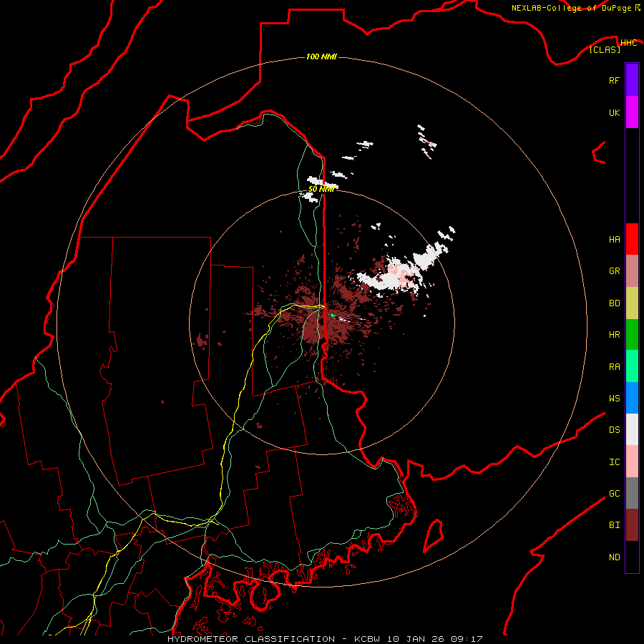Click the HR legend label
This screenshot has height=644, width=644.
(x=614, y=335)
